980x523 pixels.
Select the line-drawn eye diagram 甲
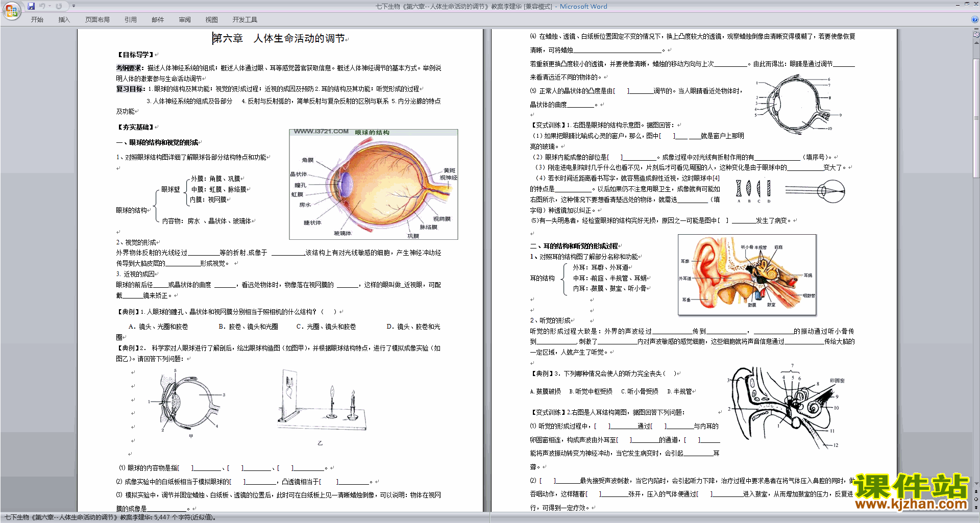click(186, 403)
